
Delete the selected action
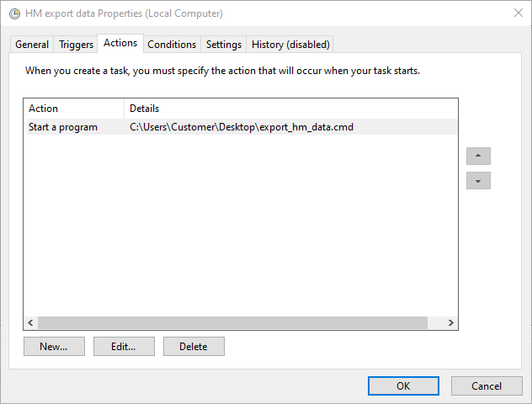pos(194,346)
